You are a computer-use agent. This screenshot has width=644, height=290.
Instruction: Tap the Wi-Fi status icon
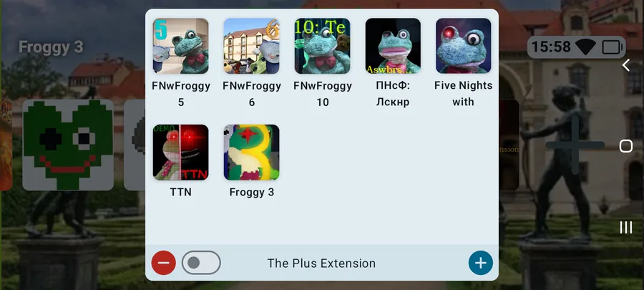585,47
